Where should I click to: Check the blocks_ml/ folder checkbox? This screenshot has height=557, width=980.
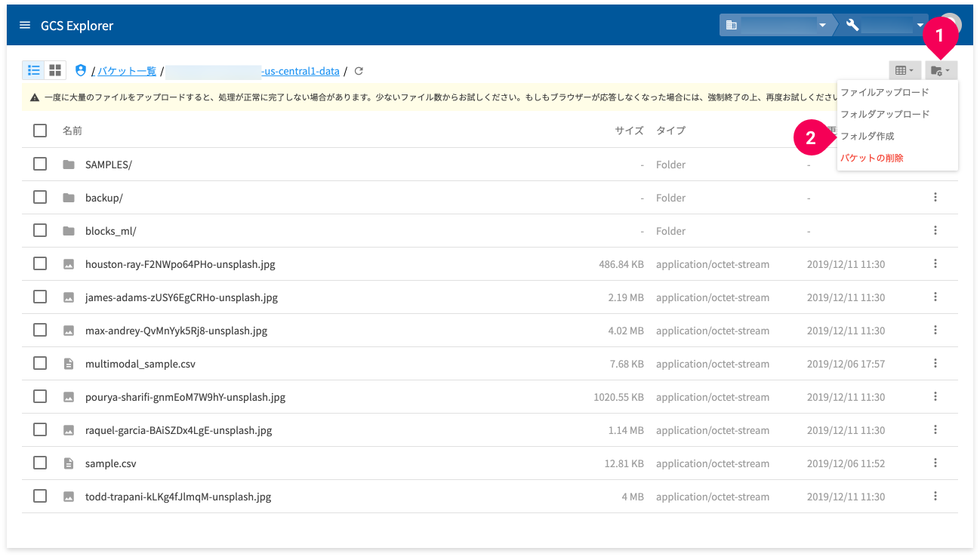click(x=40, y=230)
